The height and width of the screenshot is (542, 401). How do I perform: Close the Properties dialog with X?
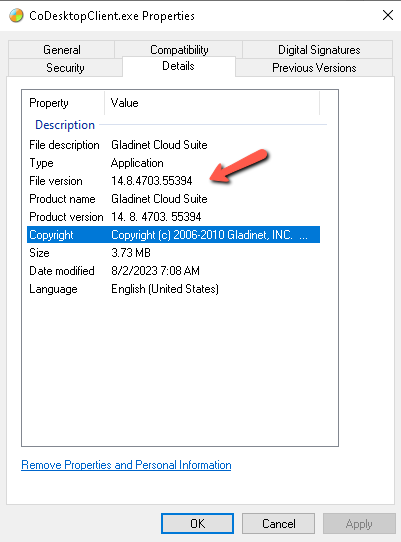coord(388,15)
